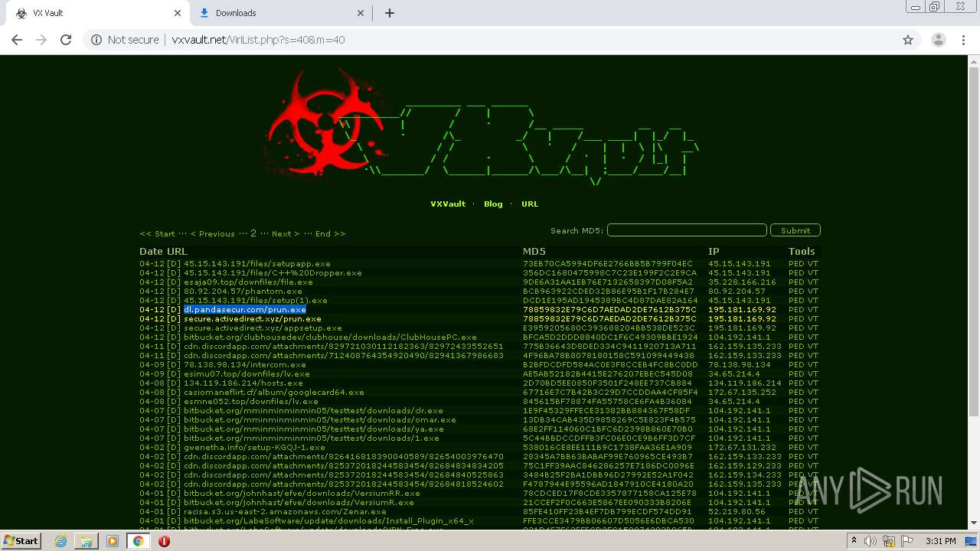Image resolution: width=980 pixels, height=551 pixels.
Task: Reload the page with the refresh icon
Action: coord(66,40)
